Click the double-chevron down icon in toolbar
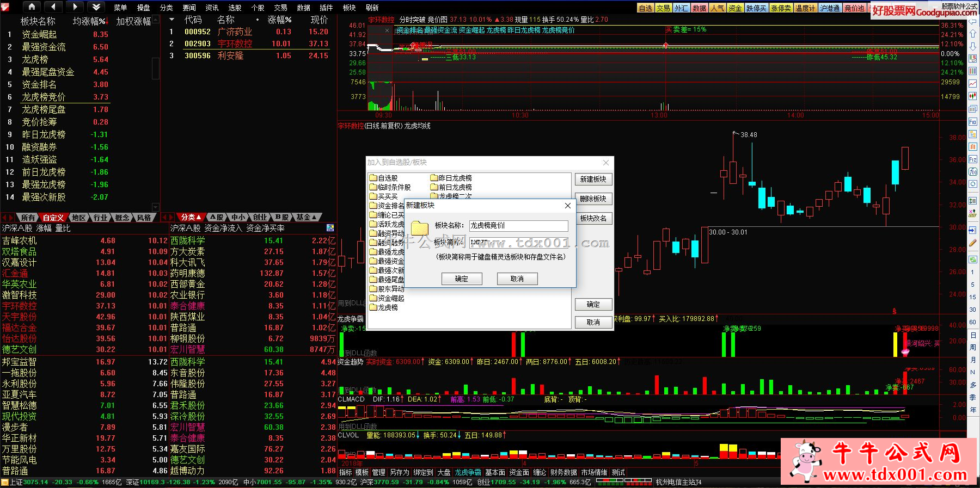The width and height of the screenshot is (980, 488). tap(96, 7)
